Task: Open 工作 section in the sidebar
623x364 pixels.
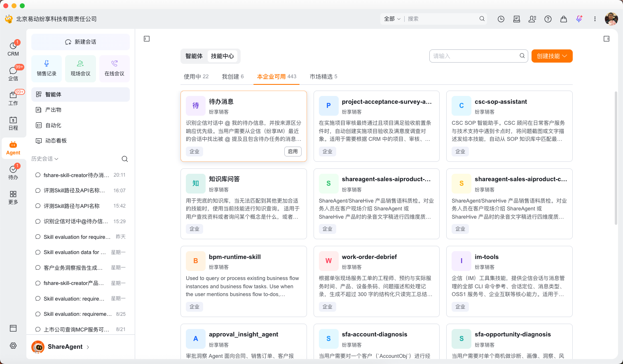Action: point(13,98)
